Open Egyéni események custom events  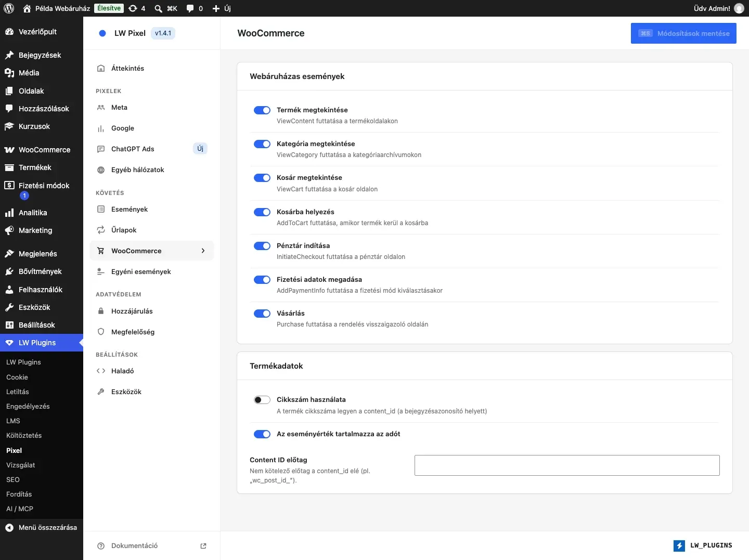click(x=151, y=271)
